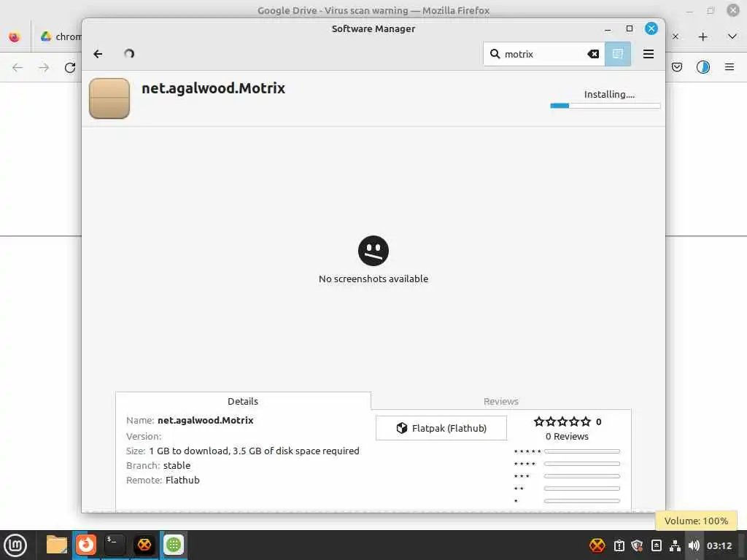Image resolution: width=747 pixels, height=560 pixels.
Task: Minimize the Software Manager window
Action: 608,29
